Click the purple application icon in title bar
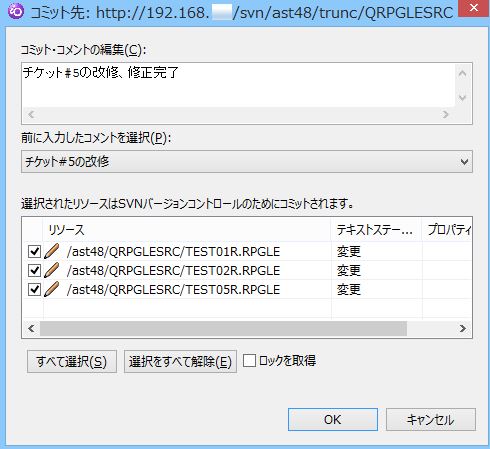 tap(15, 11)
